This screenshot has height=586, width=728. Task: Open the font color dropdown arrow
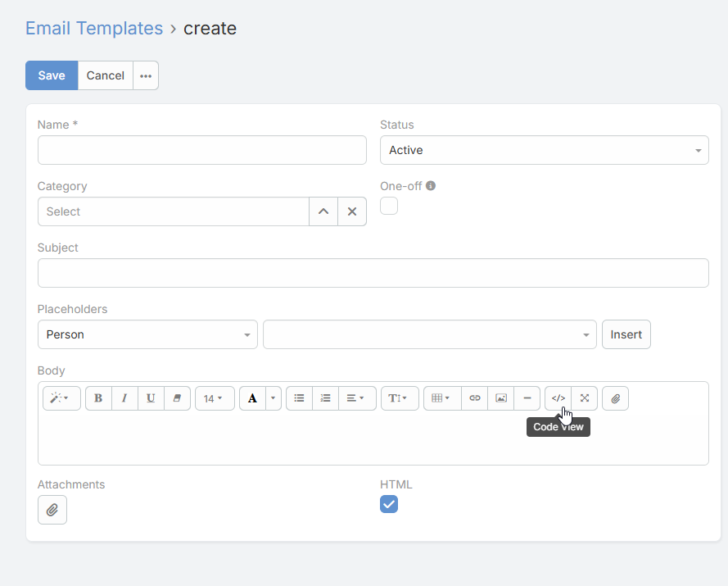274,398
